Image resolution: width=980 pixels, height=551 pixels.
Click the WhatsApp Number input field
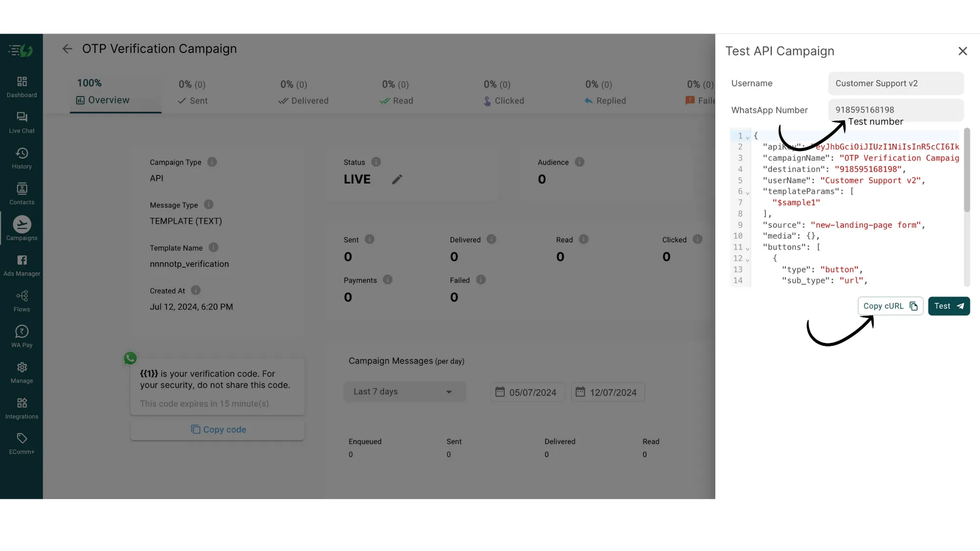[x=896, y=110]
